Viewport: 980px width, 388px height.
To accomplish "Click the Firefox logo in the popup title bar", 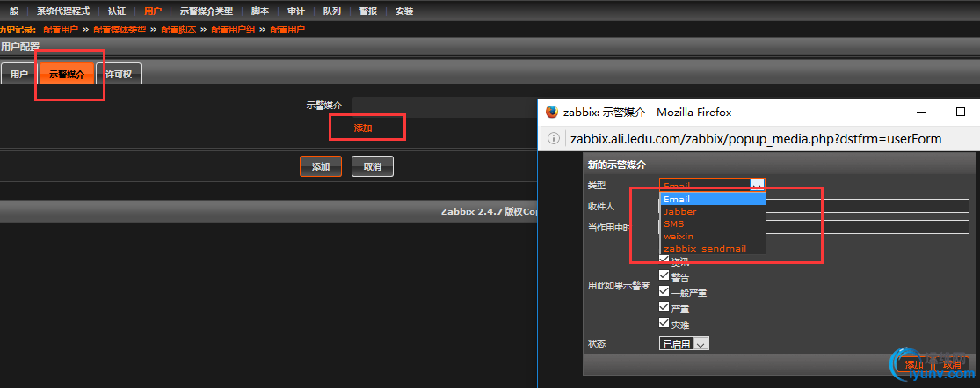I will (x=551, y=112).
